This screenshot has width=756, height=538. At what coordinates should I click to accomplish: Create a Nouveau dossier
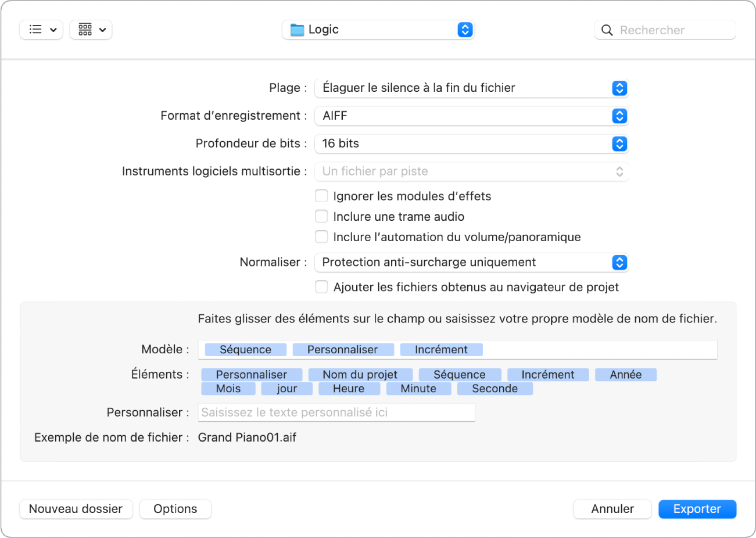[76, 509]
